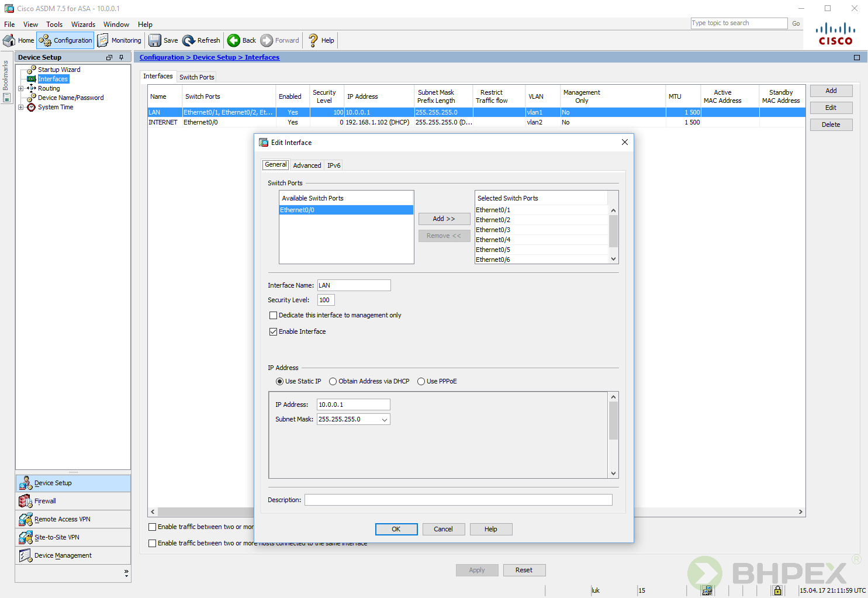Click the Bookmarks side tab icon
The width and height of the screenshot is (868, 598).
pos(6,98)
